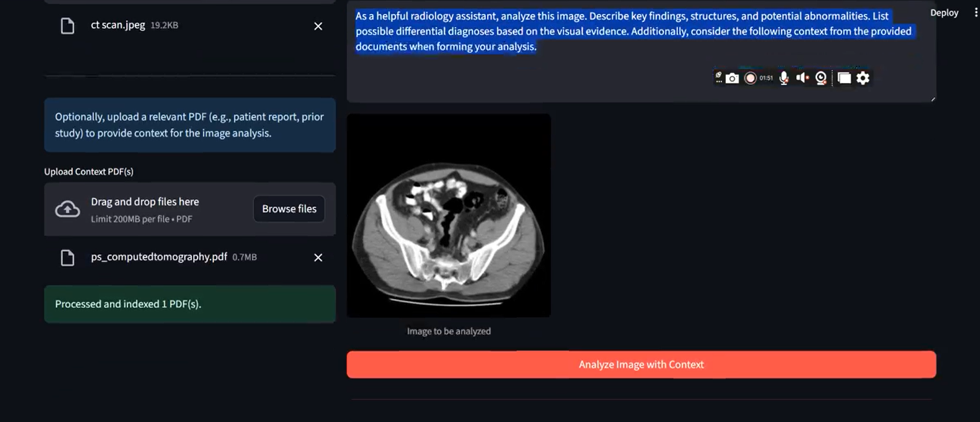Click the Browse files button
Viewport: 980px width, 422px height.
(x=289, y=209)
